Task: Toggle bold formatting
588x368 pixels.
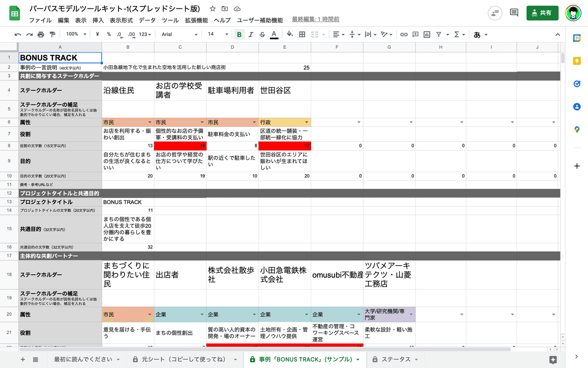Action: pos(239,34)
